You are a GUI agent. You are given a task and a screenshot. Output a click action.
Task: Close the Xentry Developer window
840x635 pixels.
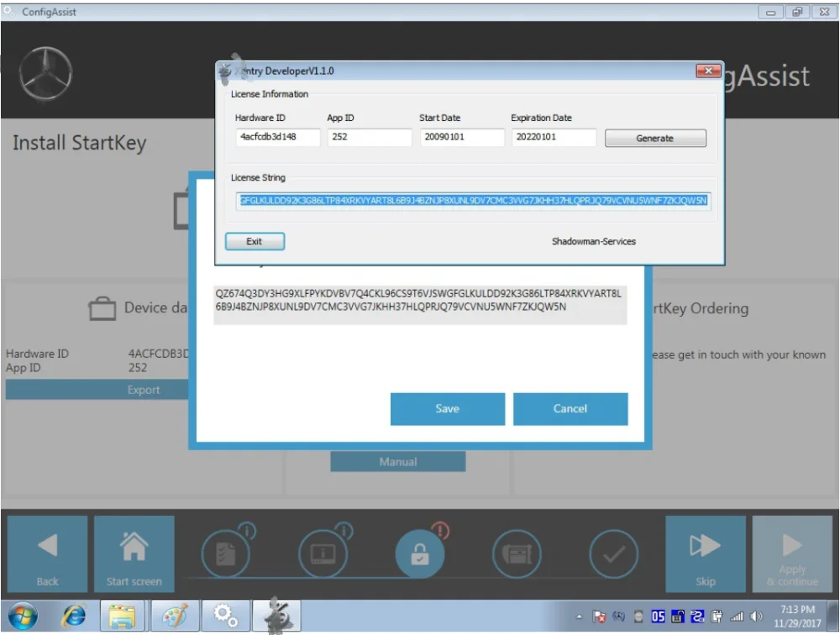pyautogui.click(x=707, y=71)
